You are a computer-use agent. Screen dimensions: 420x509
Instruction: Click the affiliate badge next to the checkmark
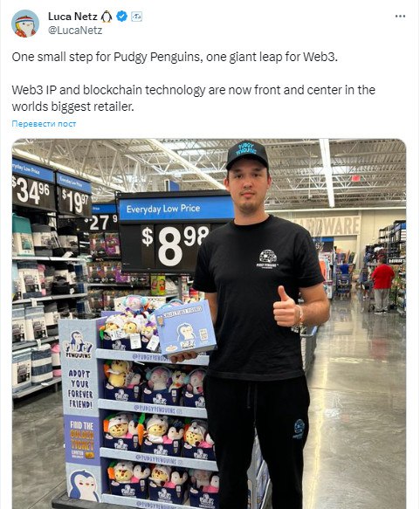(x=136, y=17)
